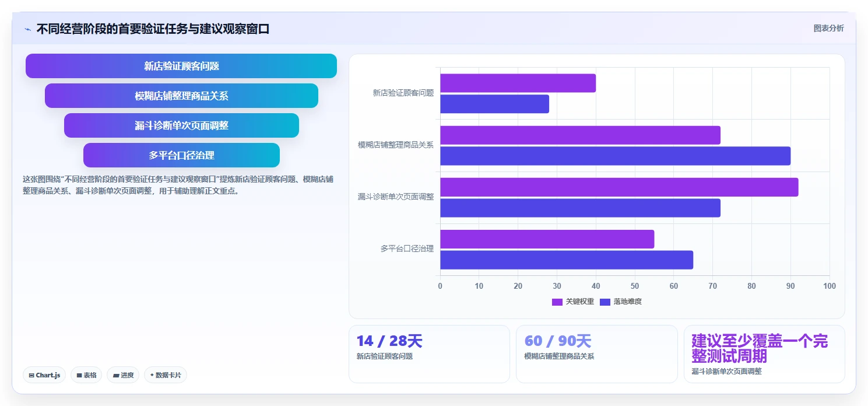Select the 新店验证顾客问题 funnel stage
868x406 pixels.
click(181, 66)
